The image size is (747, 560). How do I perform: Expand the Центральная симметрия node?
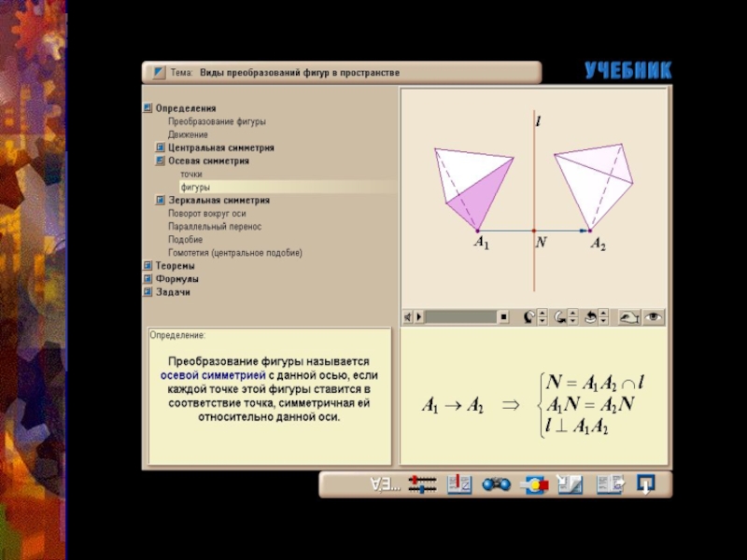tap(161, 147)
